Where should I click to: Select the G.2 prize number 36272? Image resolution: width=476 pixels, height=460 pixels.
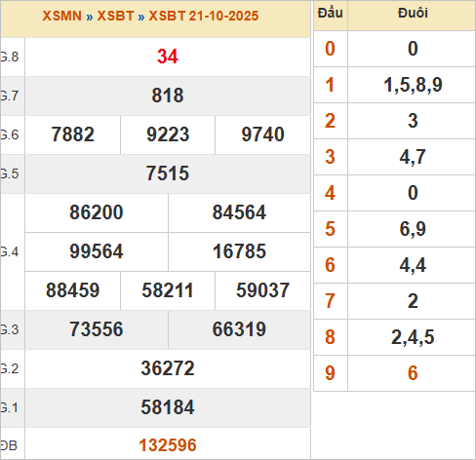coord(168,368)
